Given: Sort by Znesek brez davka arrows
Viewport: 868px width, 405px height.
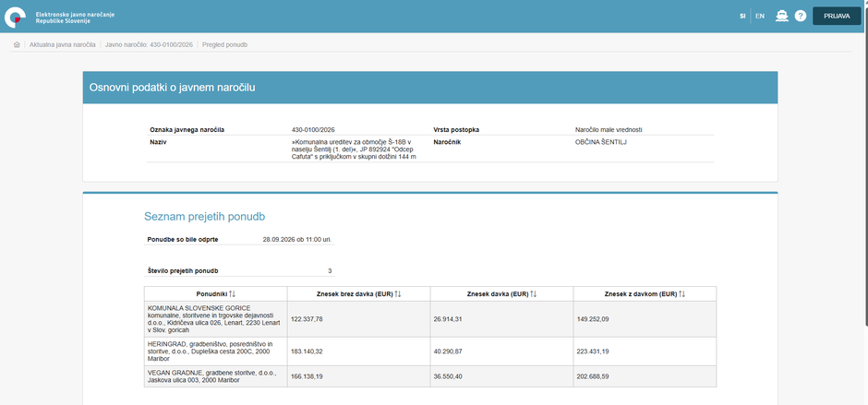Looking at the screenshot, I should (x=397, y=294).
